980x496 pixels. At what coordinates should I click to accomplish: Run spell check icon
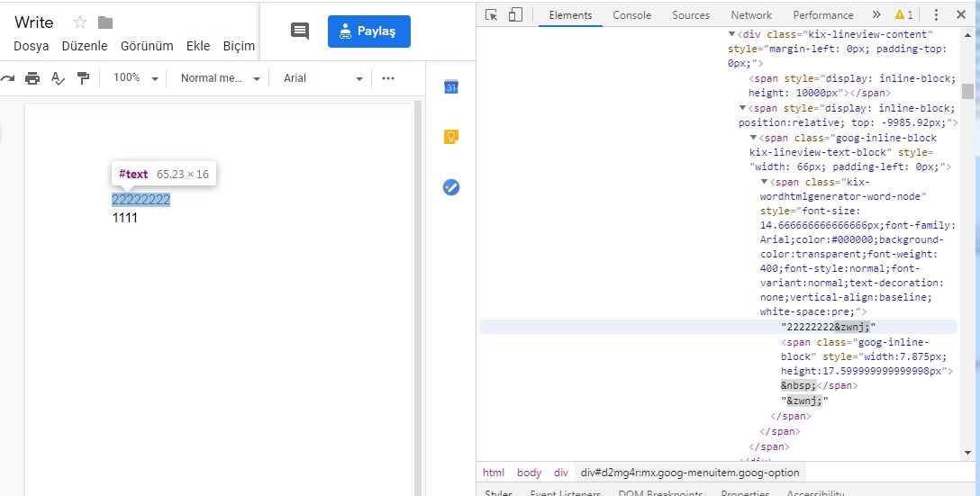58,78
